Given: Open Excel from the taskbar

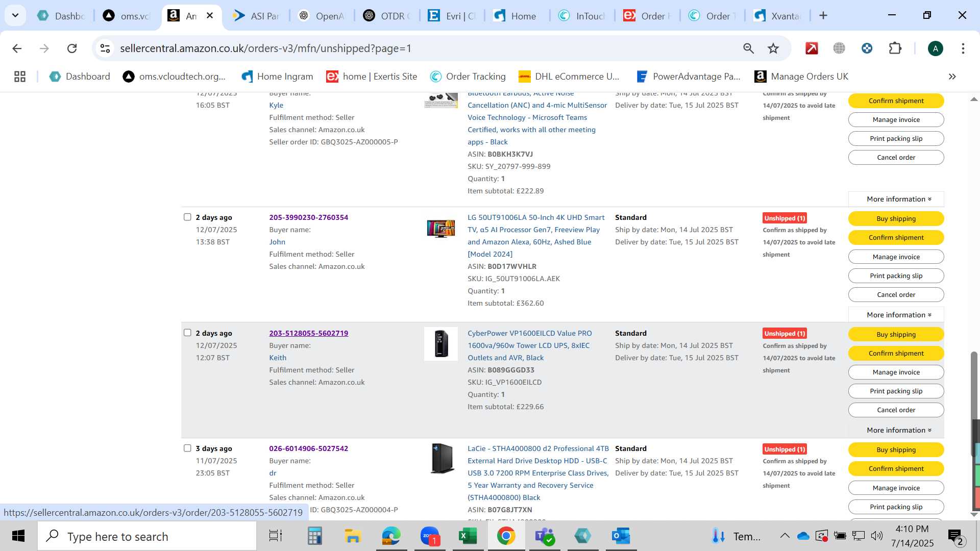Looking at the screenshot, I should [468, 536].
